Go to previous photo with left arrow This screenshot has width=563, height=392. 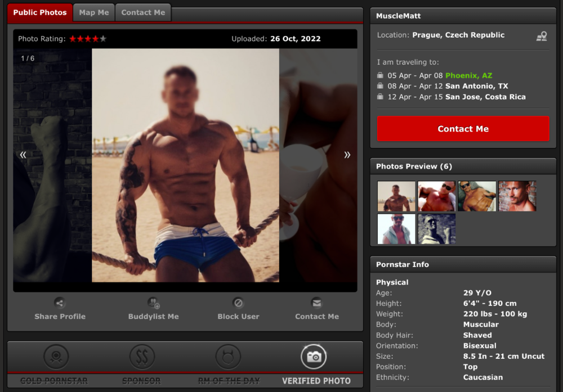click(x=23, y=155)
